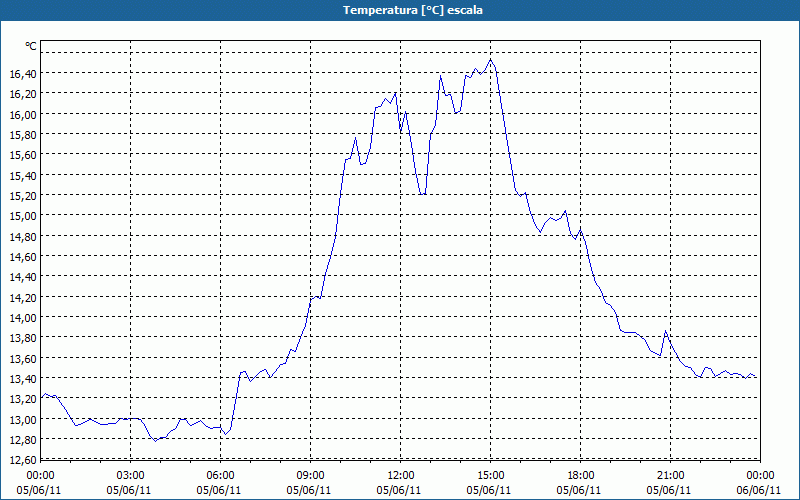Click the 15:00 time label

click(491, 476)
